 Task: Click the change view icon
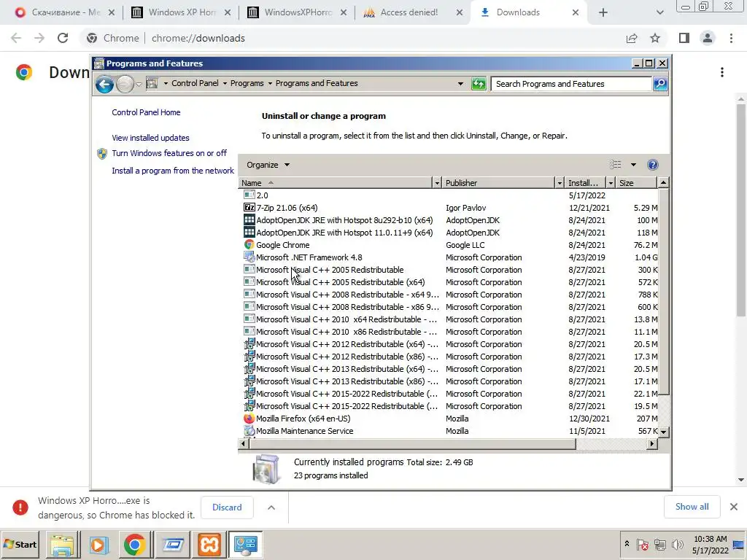(616, 165)
